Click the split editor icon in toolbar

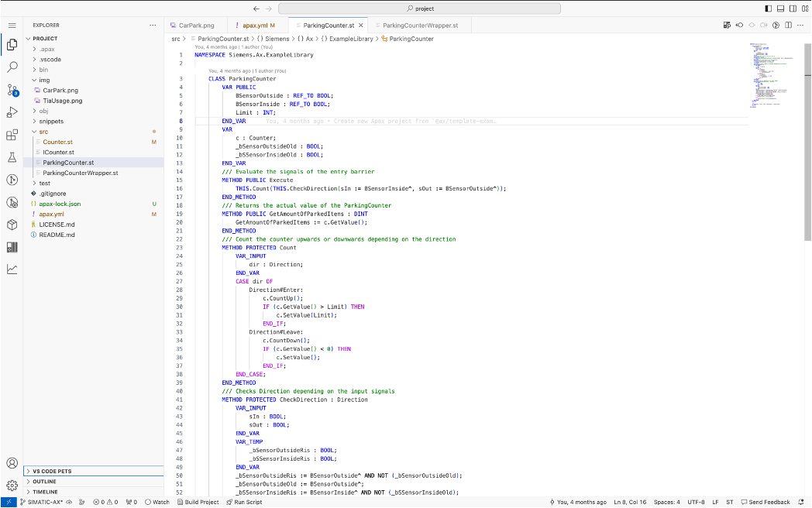(x=788, y=25)
